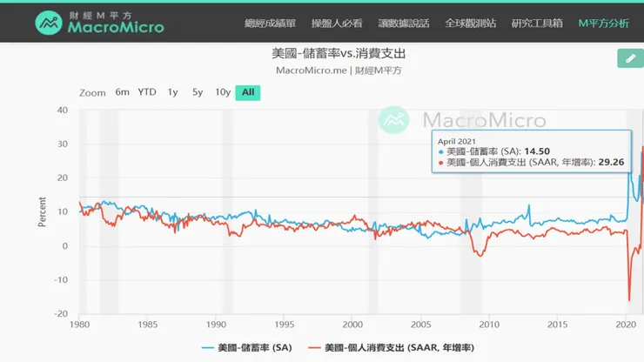Click the 2000 x-axis label

(352, 325)
